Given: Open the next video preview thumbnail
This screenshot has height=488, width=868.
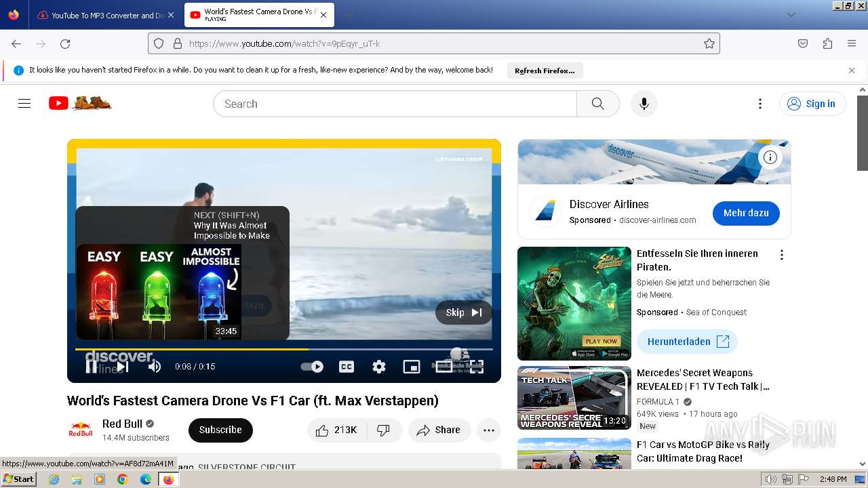Looking at the screenshot, I should (x=159, y=291).
